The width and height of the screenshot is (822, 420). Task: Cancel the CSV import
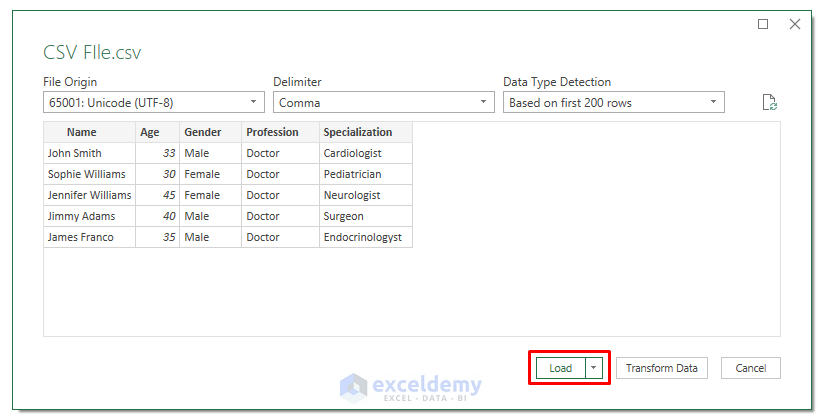pyautogui.click(x=750, y=368)
